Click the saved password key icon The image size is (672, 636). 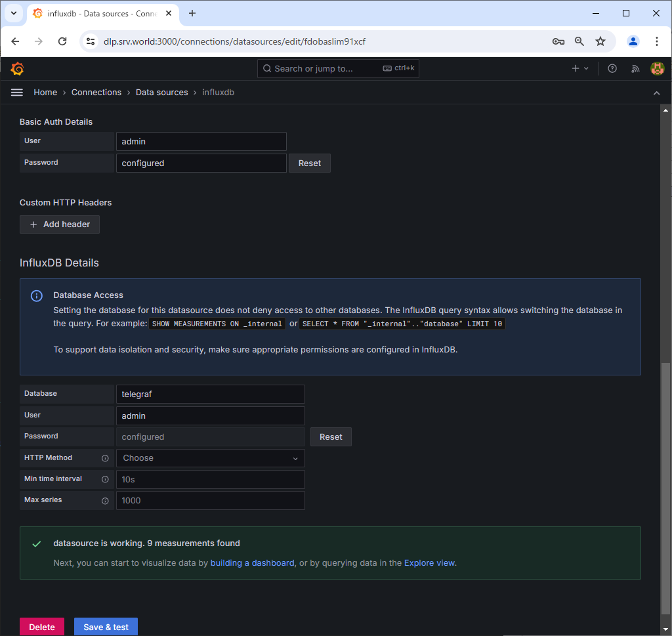click(558, 41)
